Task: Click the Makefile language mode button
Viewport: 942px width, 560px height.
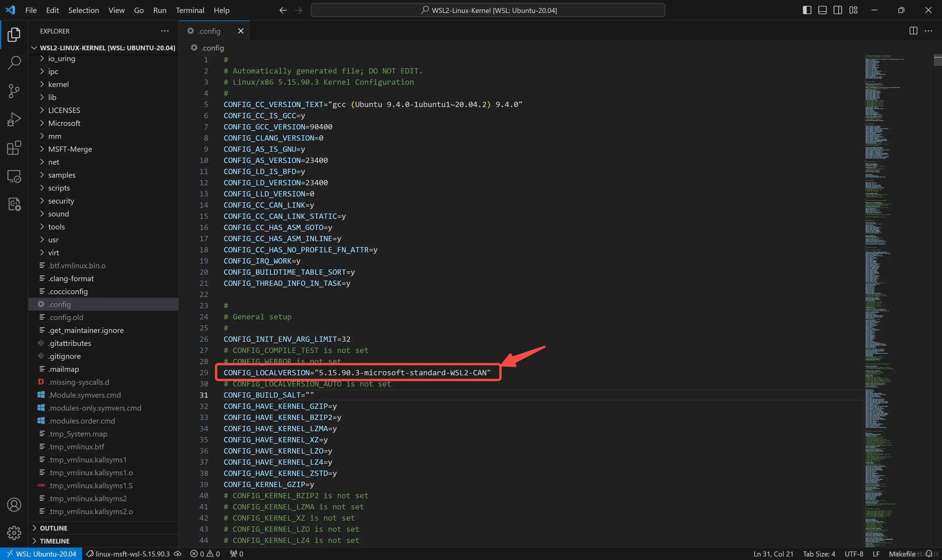Action: click(902, 553)
